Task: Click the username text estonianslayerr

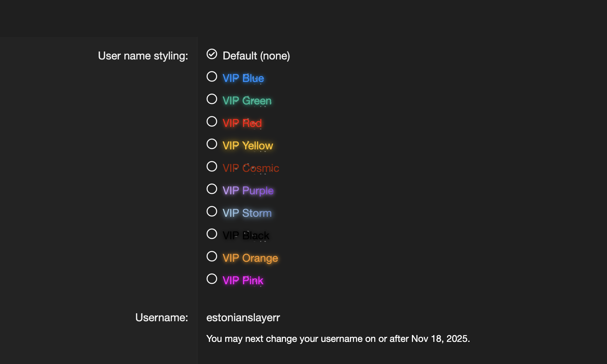Action: pyautogui.click(x=243, y=318)
